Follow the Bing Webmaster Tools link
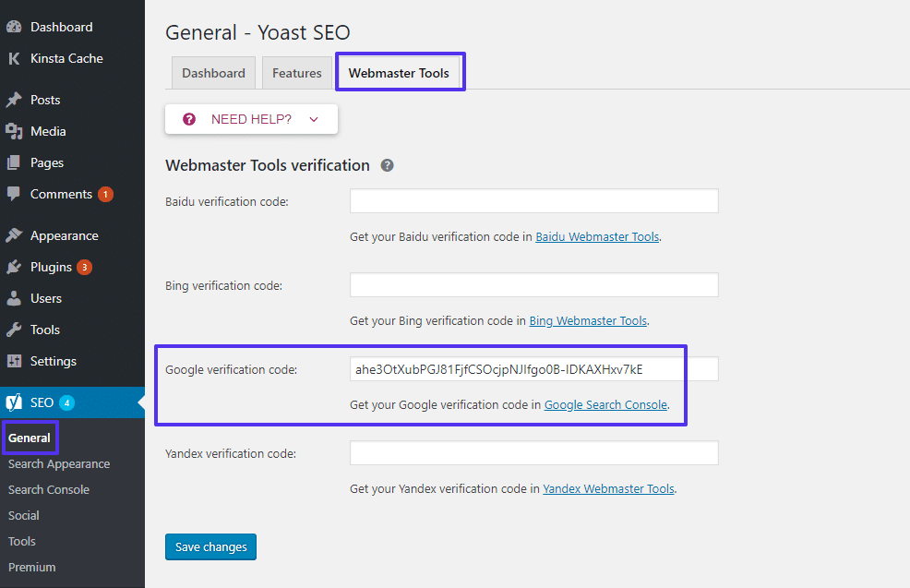 [588, 320]
